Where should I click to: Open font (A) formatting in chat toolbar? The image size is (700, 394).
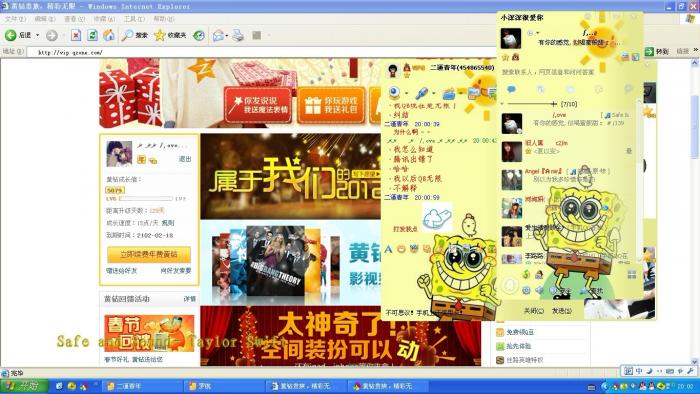388,249
